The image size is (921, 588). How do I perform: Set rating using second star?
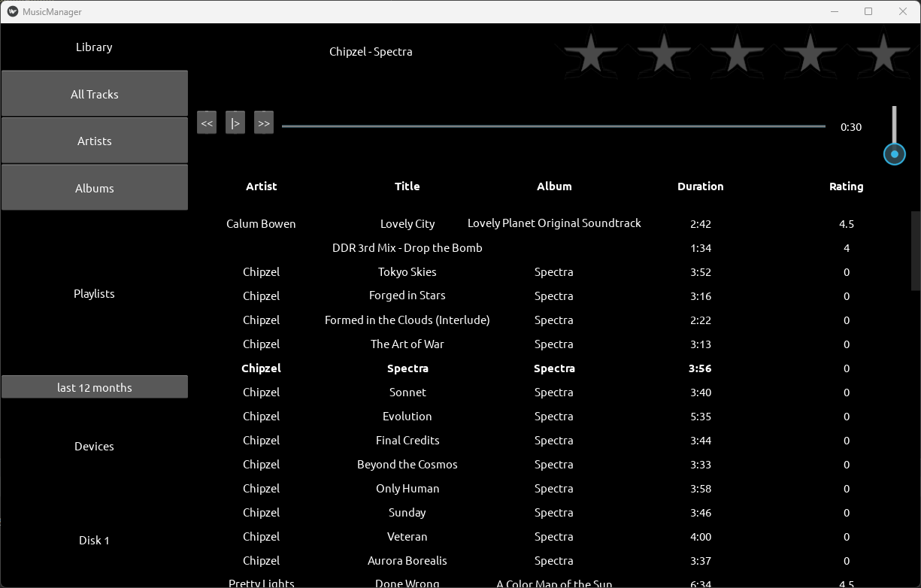[x=664, y=55]
